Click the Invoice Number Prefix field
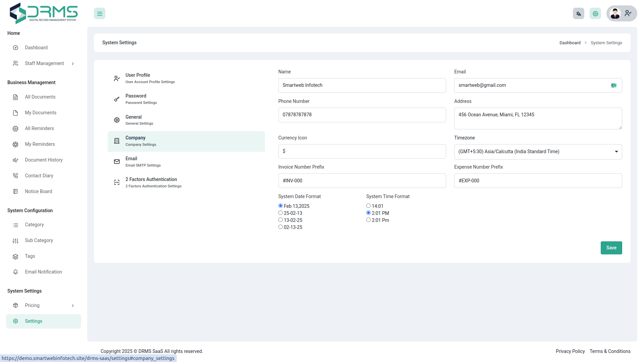 pos(362,181)
